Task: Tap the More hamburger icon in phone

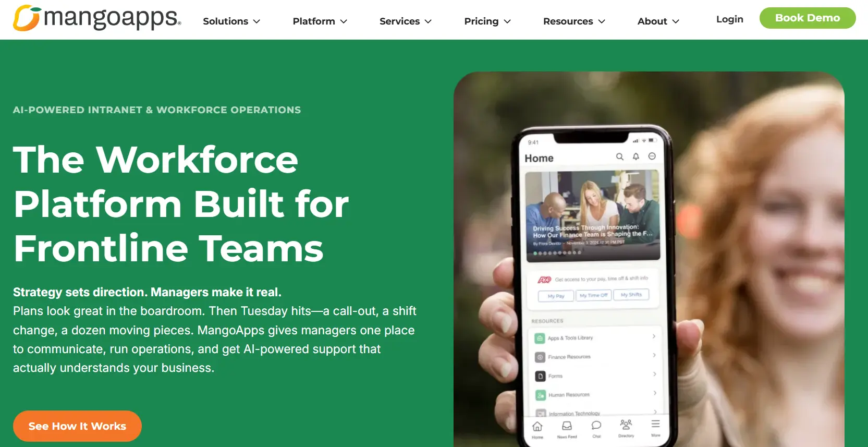Action: click(x=655, y=425)
